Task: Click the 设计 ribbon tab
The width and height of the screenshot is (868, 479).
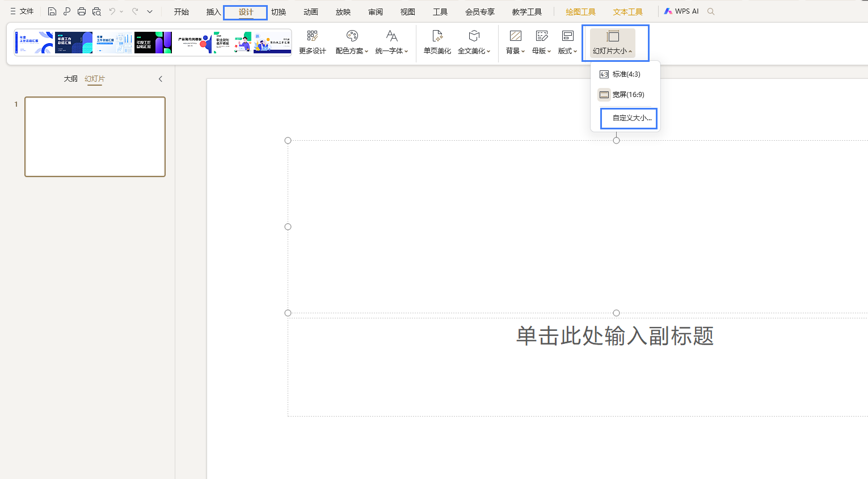Action: pos(246,12)
